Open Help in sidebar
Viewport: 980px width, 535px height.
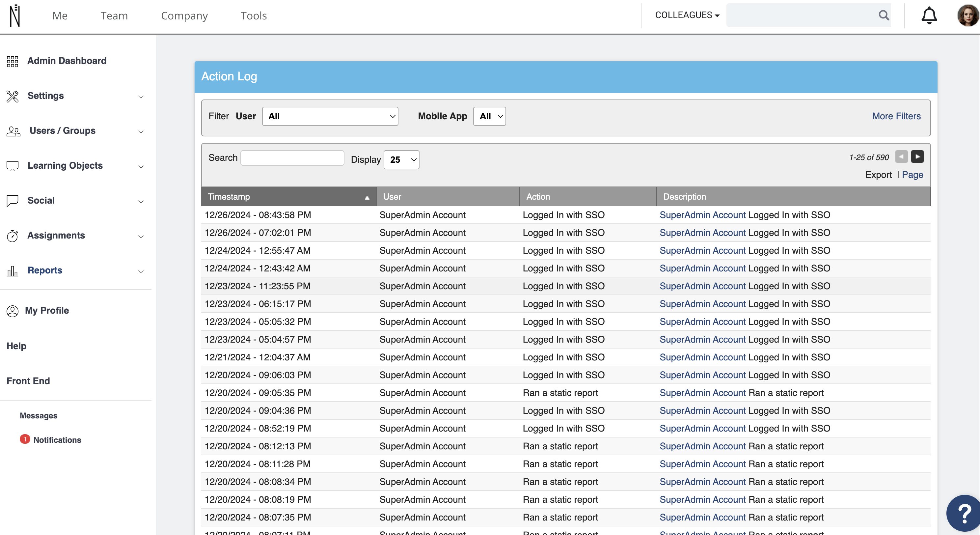[x=16, y=346]
